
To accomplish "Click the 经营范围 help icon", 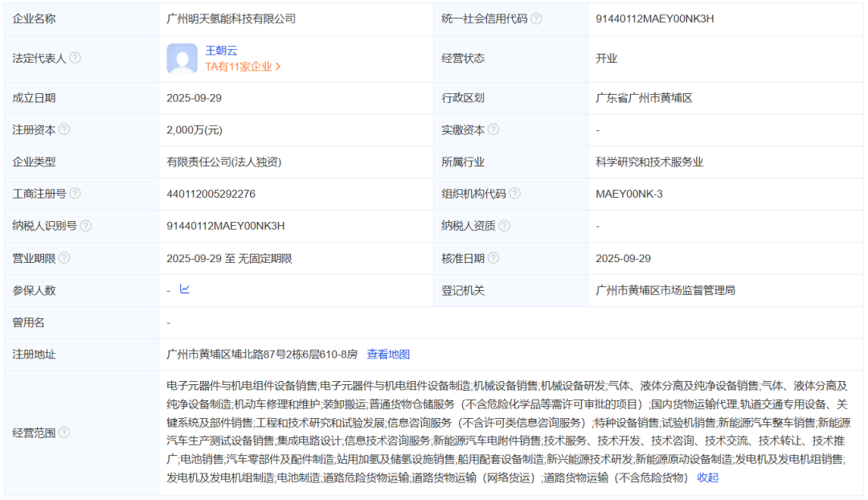I will [64, 432].
